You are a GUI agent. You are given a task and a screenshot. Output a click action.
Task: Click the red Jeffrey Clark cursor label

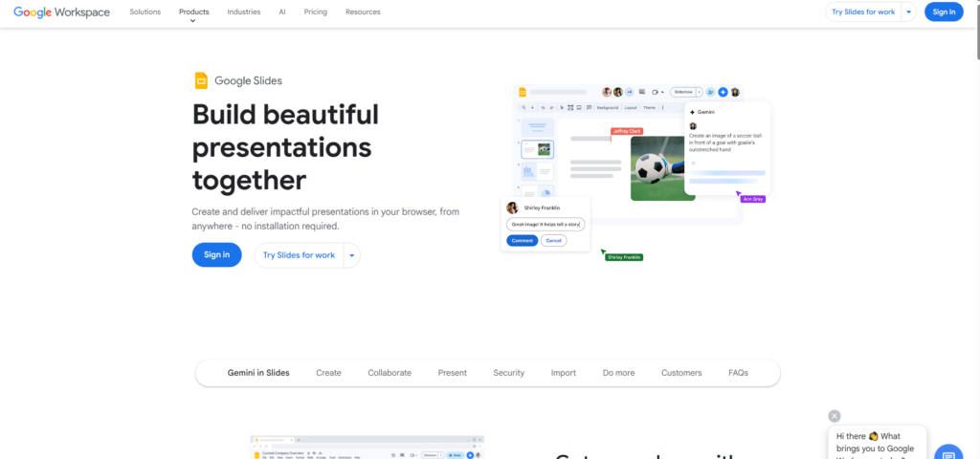[626, 131]
